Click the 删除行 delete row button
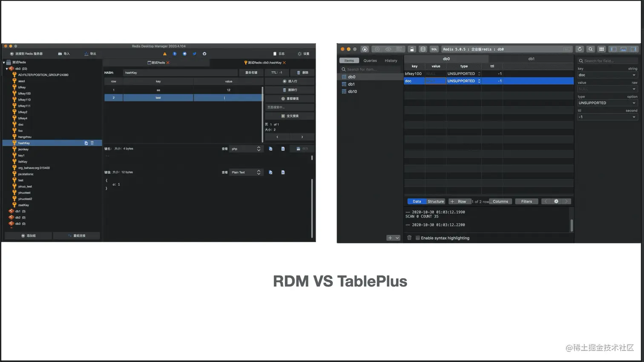Screen dimensions: 644x362 coord(290,90)
